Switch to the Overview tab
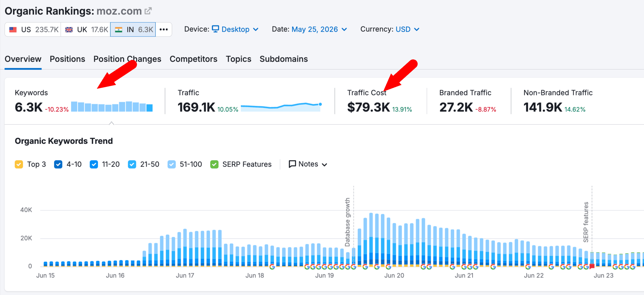644x295 pixels. coord(23,59)
